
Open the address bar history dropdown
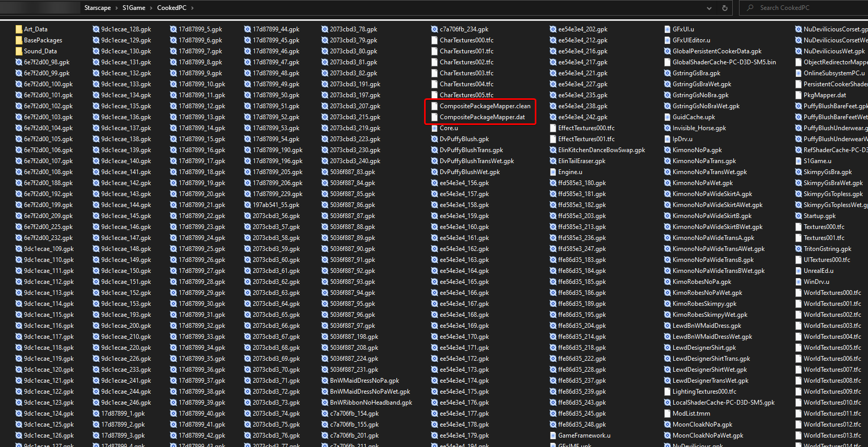[x=709, y=8]
